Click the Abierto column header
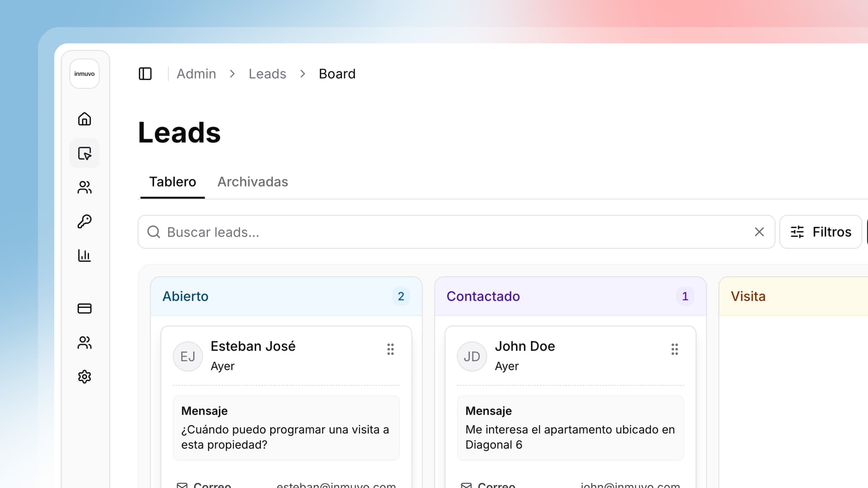This screenshot has width=868, height=488. 286,296
